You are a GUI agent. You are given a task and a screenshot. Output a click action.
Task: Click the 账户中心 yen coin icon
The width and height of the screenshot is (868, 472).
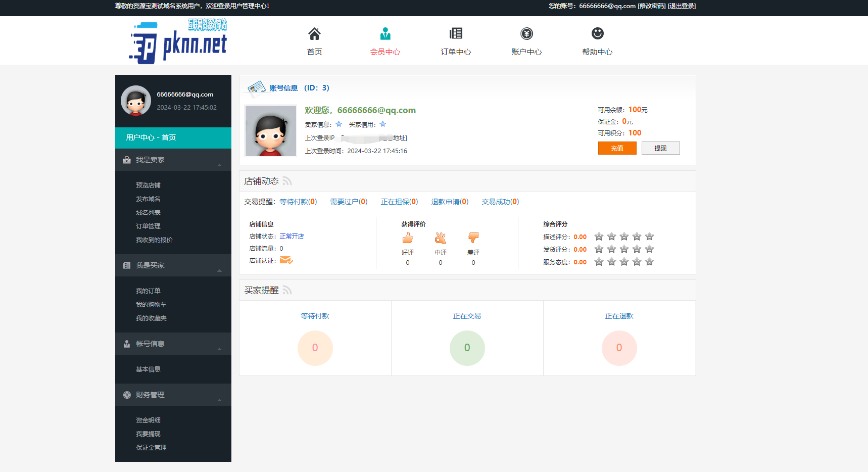click(x=527, y=34)
